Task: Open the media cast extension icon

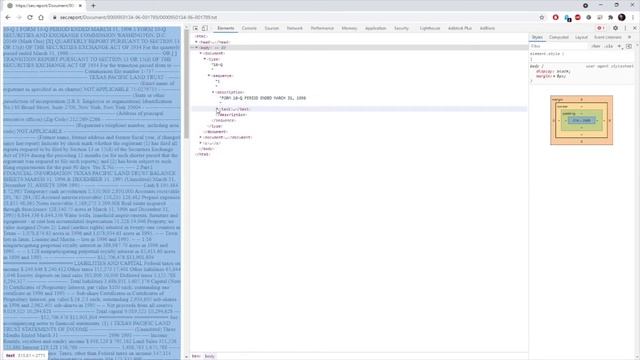Action: click(600, 18)
